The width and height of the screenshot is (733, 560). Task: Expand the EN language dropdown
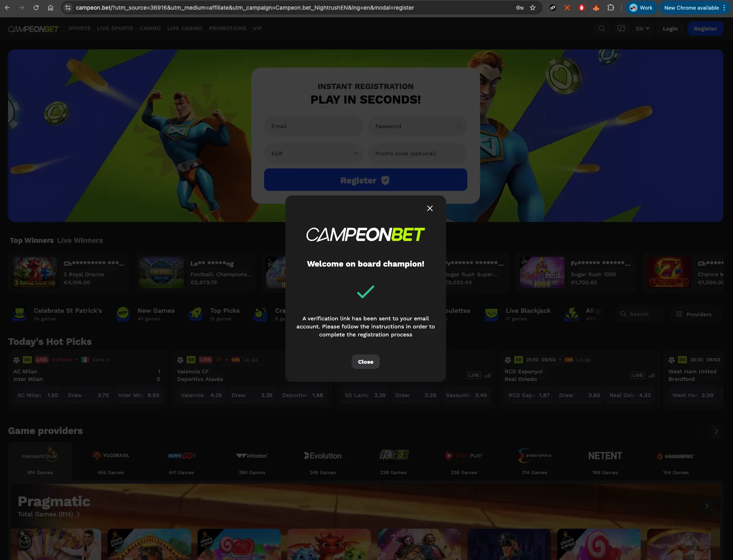click(643, 29)
